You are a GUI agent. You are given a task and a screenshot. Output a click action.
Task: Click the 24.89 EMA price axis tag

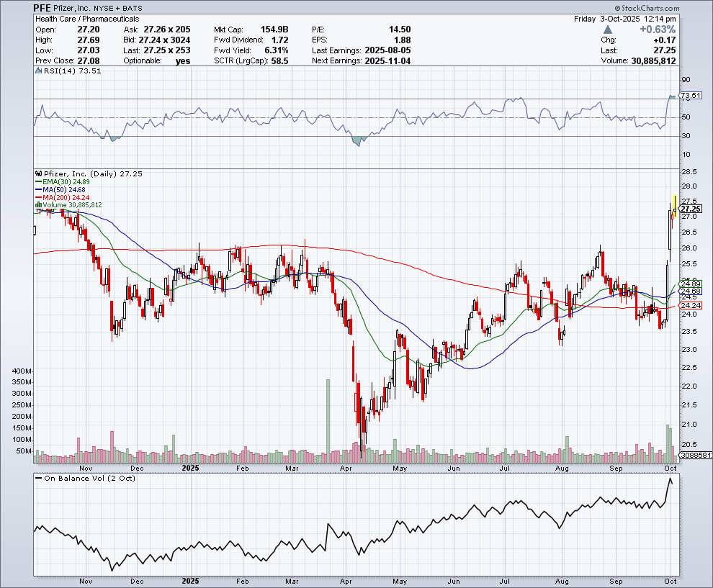click(690, 284)
